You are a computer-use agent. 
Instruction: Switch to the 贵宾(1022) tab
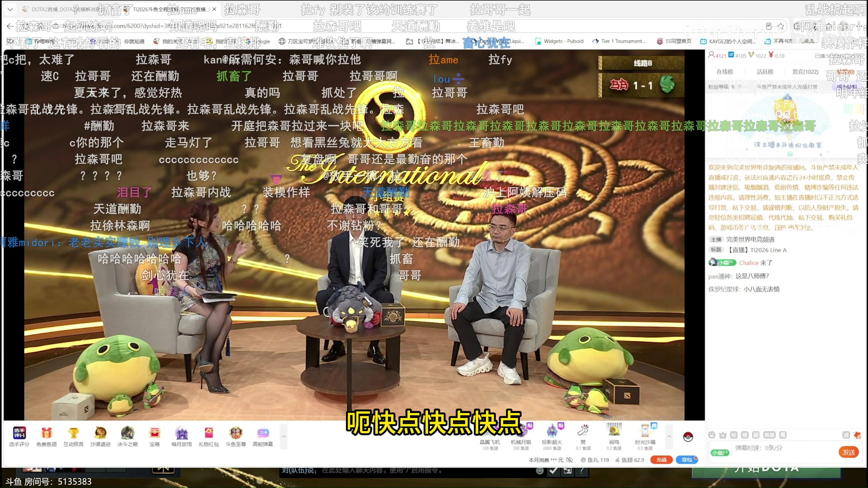tap(805, 72)
